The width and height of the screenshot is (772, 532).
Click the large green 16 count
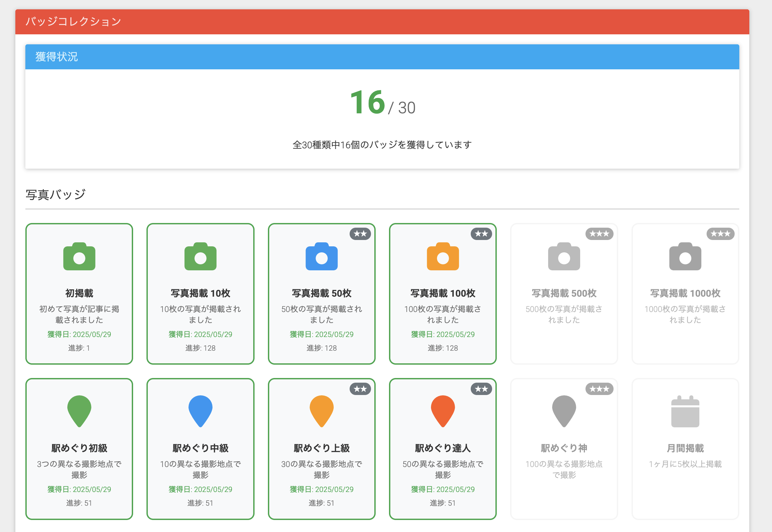(368, 102)
